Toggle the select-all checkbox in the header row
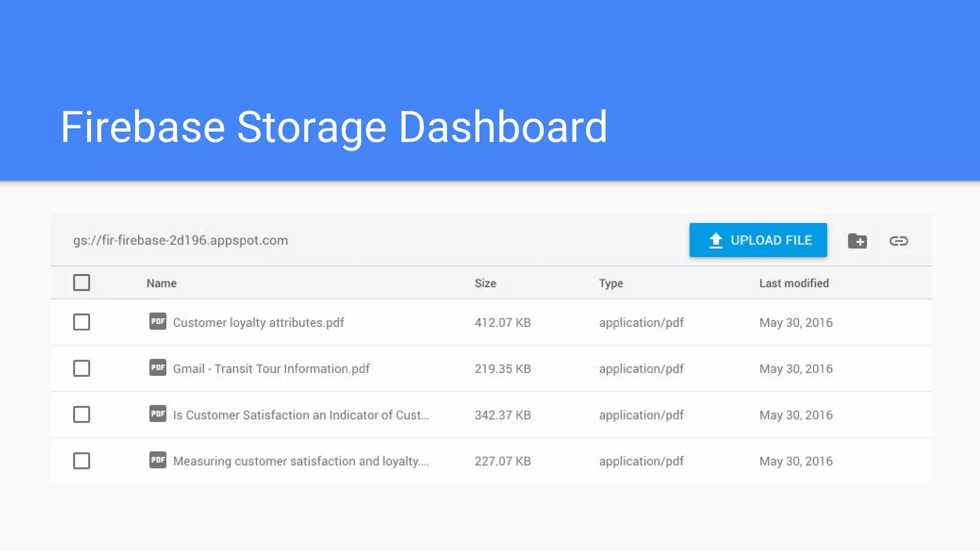 pyautogui.click(x=81, y=283)
